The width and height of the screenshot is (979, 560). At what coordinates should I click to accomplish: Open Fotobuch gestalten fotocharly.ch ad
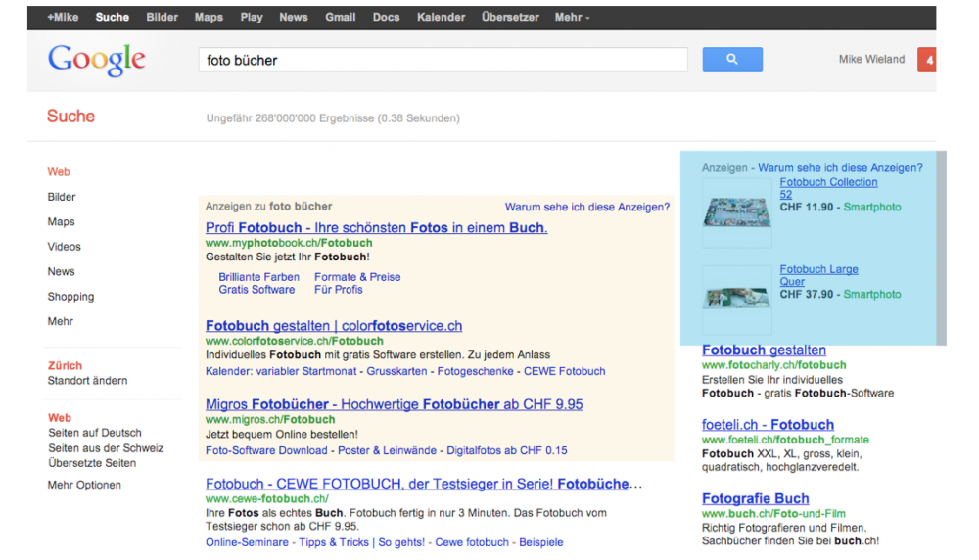(x=764, y=350)
